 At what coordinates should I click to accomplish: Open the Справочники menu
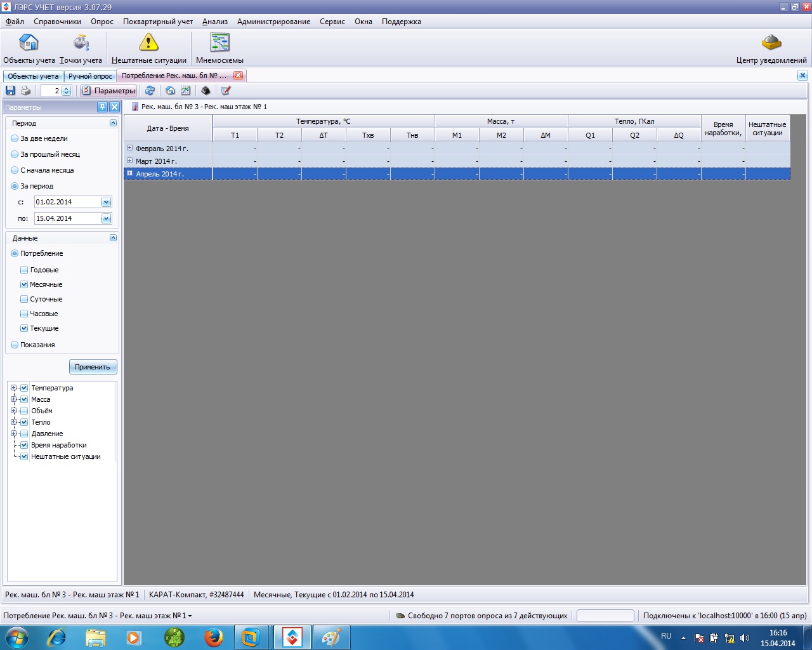pyautogui.click(x=58, y=22)
